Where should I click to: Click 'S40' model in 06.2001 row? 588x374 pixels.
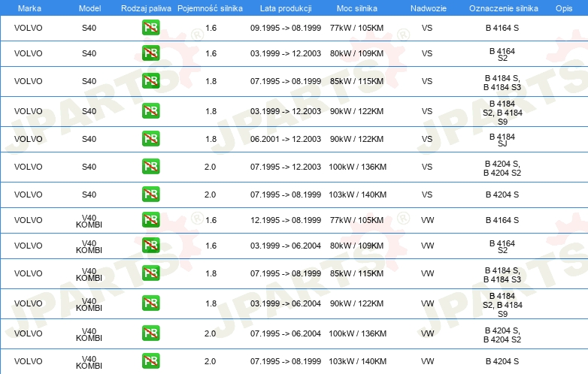[x=89, y=139]
